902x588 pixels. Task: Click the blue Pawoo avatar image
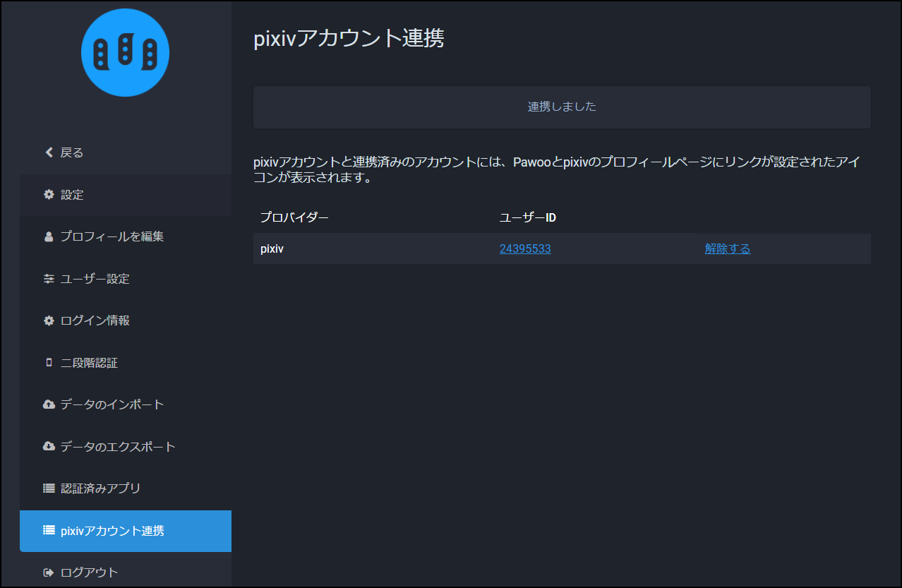point(125,53)
